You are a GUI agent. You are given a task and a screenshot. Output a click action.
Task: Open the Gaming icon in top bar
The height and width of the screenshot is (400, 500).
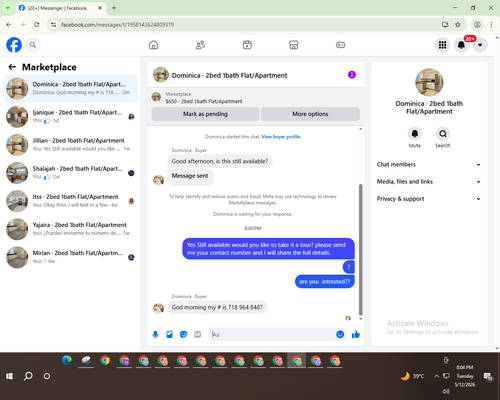click(340, 45)
